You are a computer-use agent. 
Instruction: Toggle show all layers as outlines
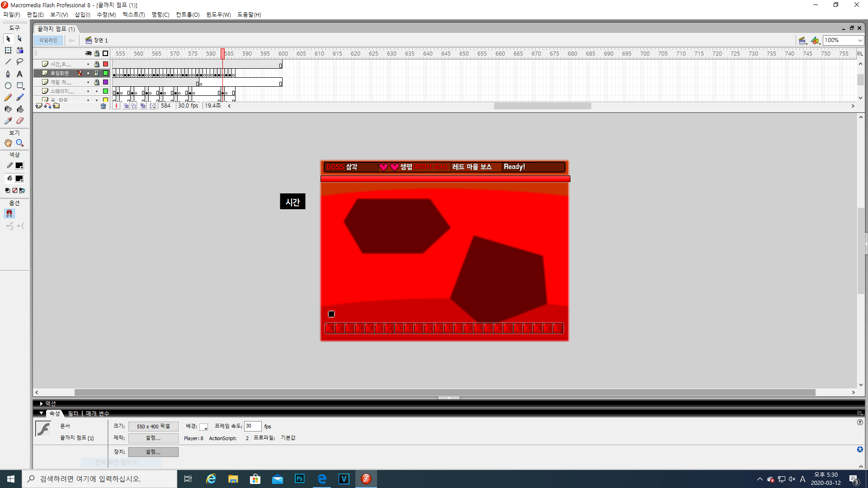pyautogui.click(x=105, y=53)
